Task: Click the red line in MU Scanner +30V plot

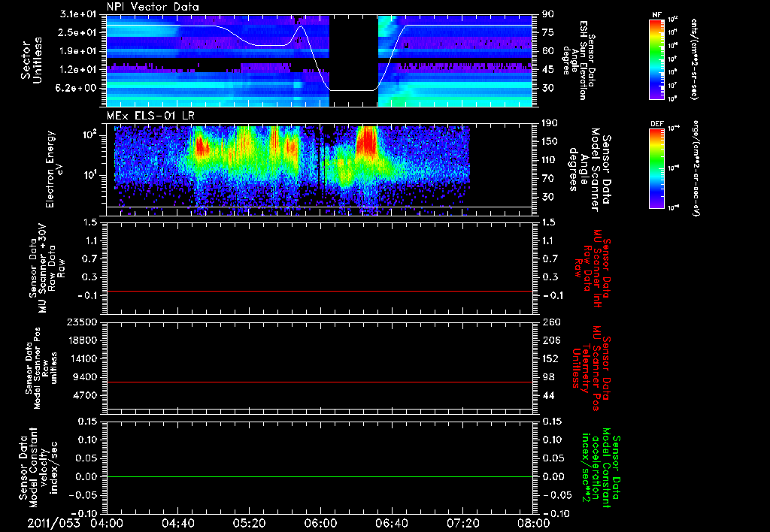Action: coord(320,291)
